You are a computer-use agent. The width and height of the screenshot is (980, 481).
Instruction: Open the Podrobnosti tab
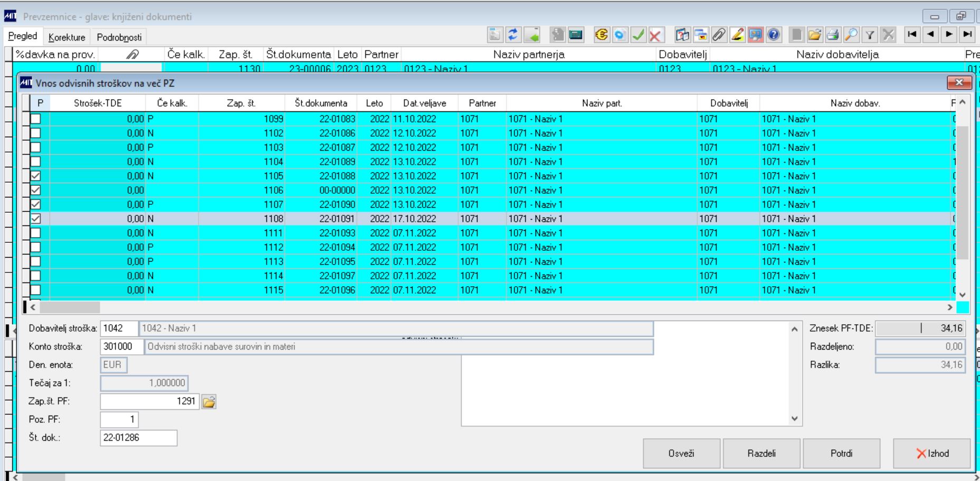pos(119,37)
